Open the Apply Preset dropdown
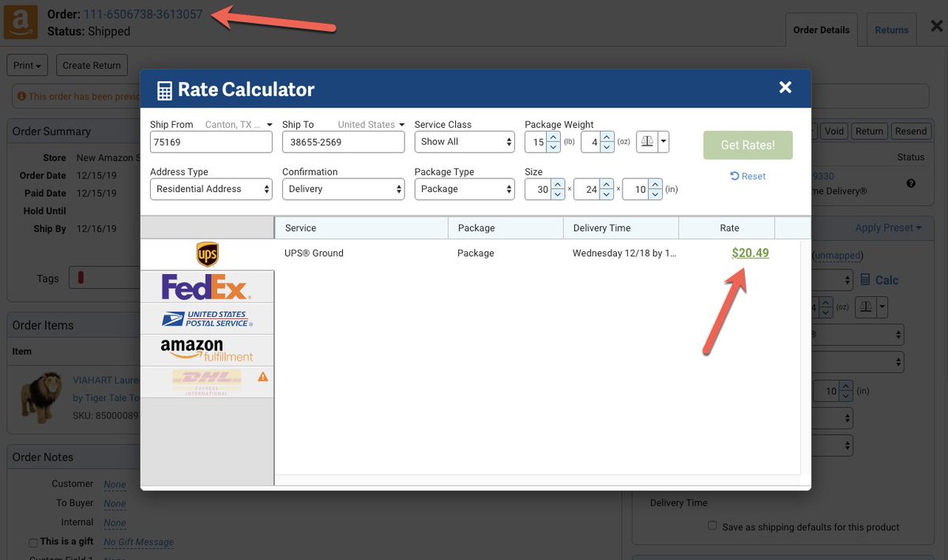The image size is (948, 560). [888, 227]
